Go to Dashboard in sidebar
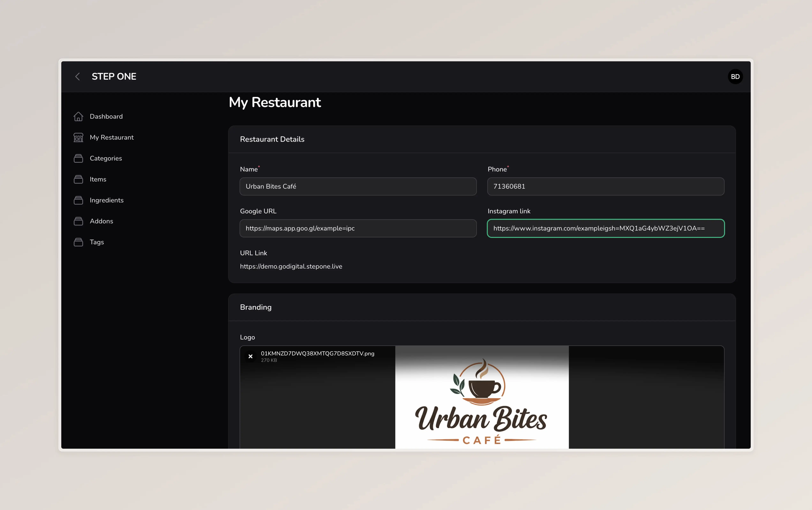Image resolution: width=812 pixels, height=510 pixels. [106, 116]
